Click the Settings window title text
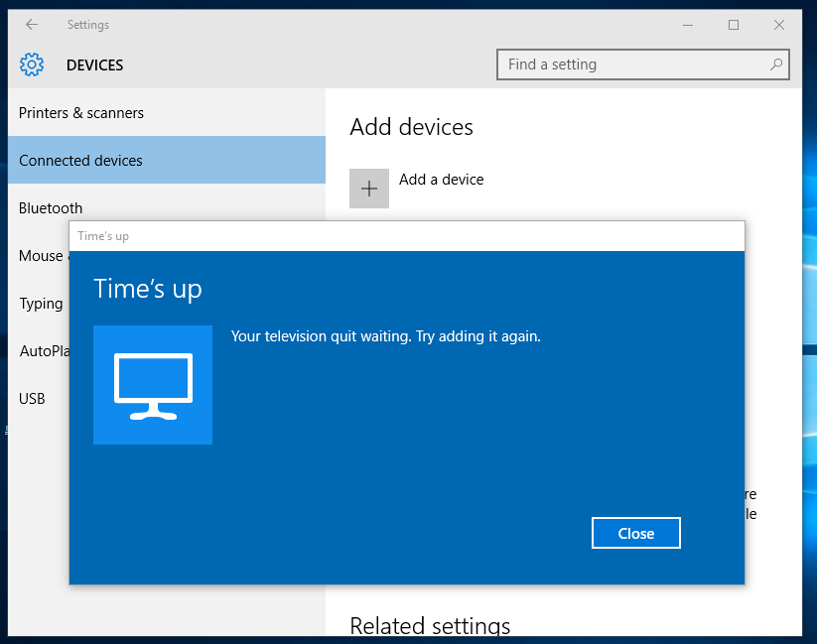The image size is (817, 644). click(x=88, y=25)
